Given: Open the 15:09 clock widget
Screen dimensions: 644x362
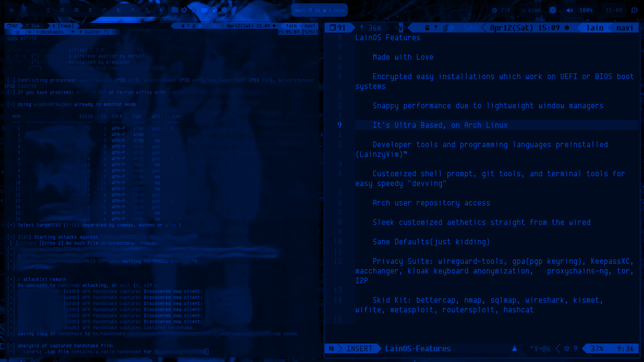Looking at the screenshot, I should [614, 10].
